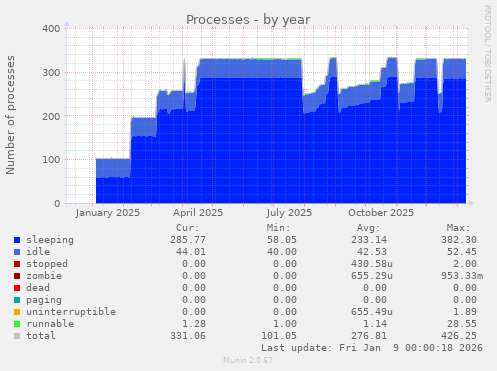Click the 'Processes - by year' title

248,20
